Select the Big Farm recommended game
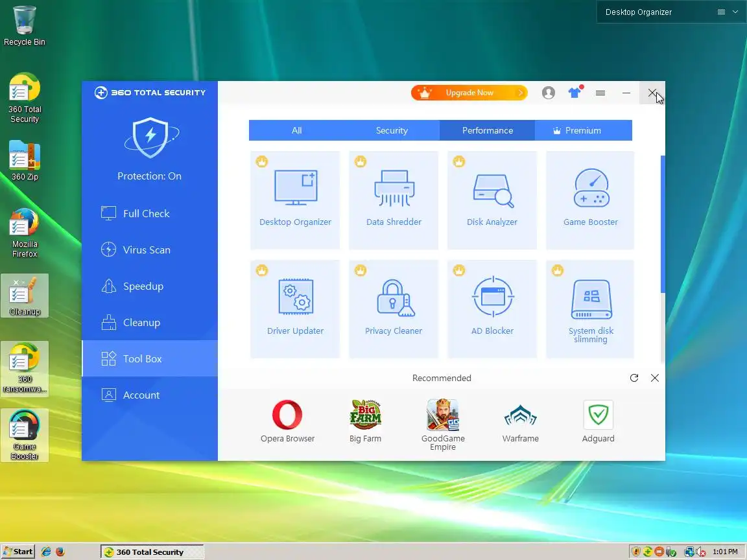Viewport: 747px width, 560px height. tap(366, 421)
